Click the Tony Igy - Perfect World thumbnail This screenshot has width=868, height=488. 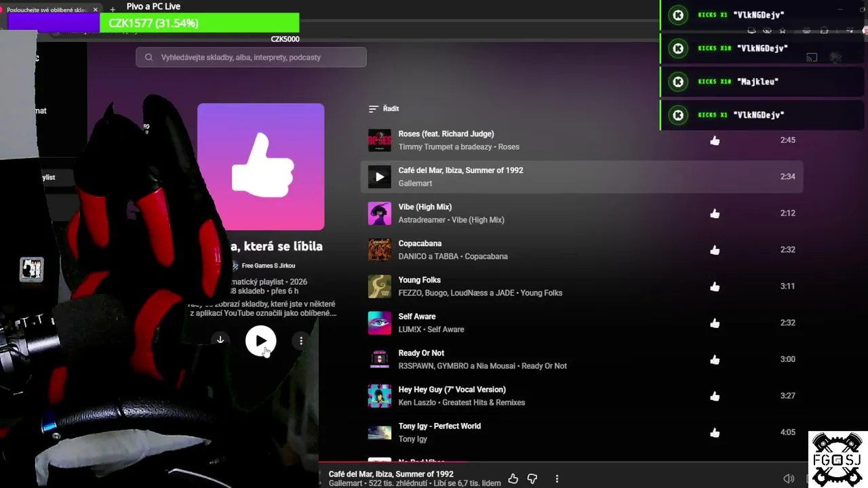coord(380,433)
